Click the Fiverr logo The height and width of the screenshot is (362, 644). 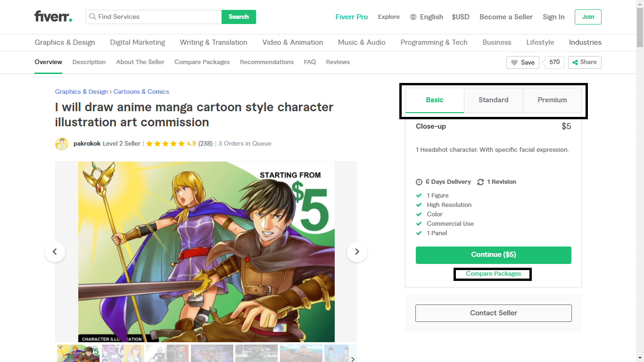pos(53,16)
